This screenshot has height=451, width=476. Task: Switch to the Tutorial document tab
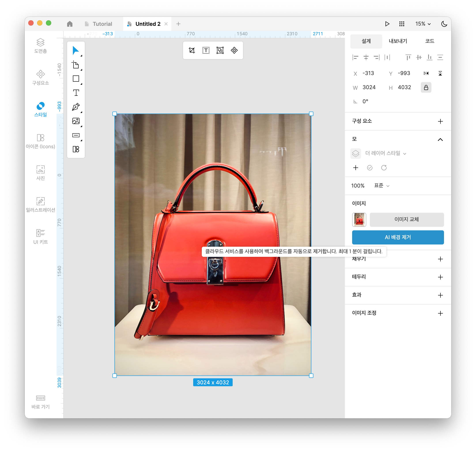tap(99, 24)
